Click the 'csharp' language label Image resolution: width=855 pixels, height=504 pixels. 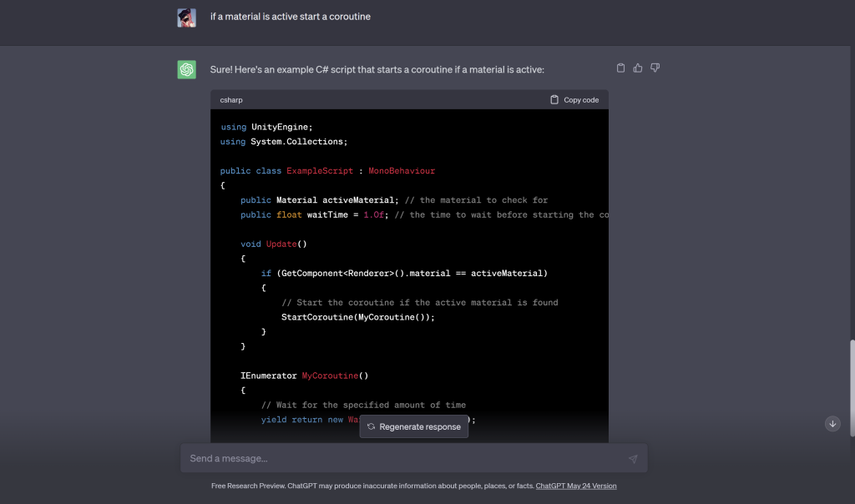click(231, 99)
